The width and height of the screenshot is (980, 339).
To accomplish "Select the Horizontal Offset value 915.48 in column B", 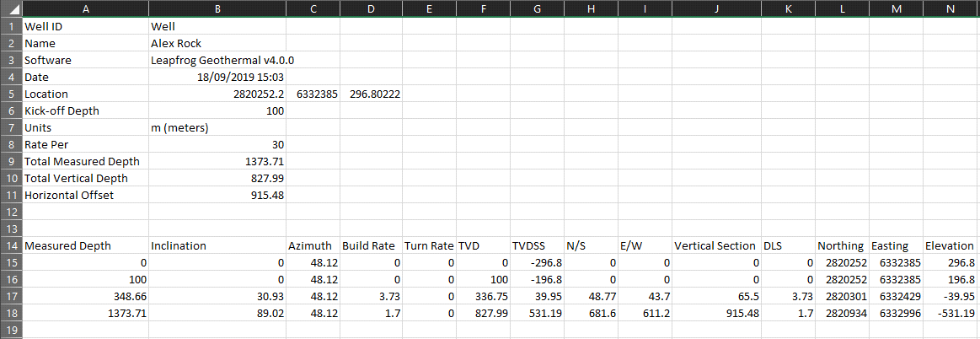I will tap(216, 195).
